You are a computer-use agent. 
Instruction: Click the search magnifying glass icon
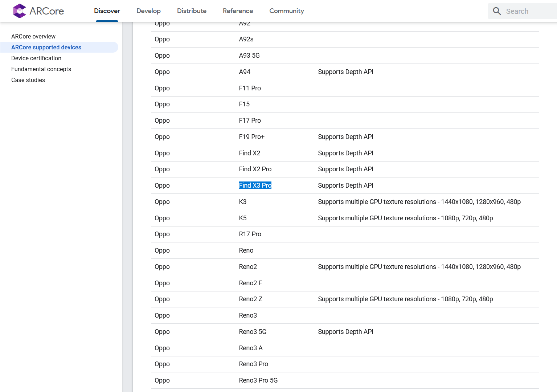tap(497, 11)
